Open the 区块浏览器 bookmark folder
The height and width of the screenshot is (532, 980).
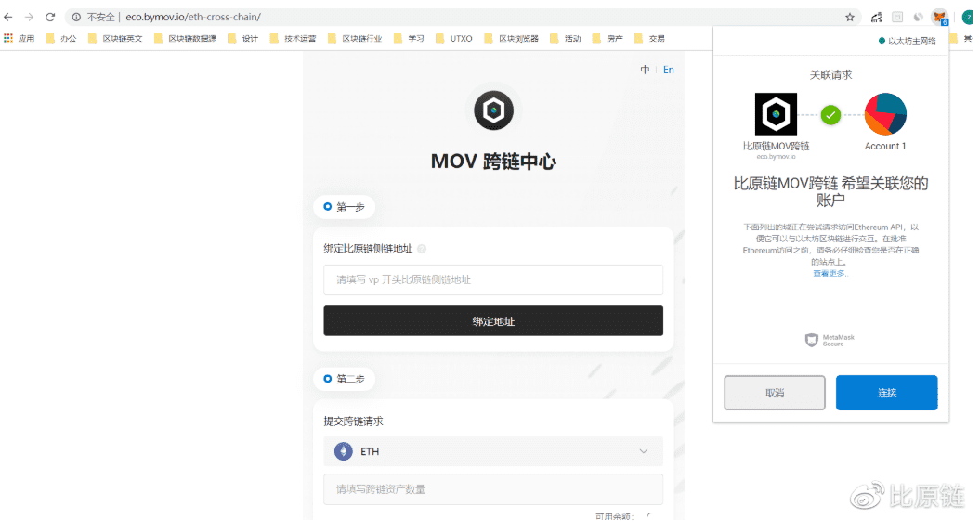512,39
